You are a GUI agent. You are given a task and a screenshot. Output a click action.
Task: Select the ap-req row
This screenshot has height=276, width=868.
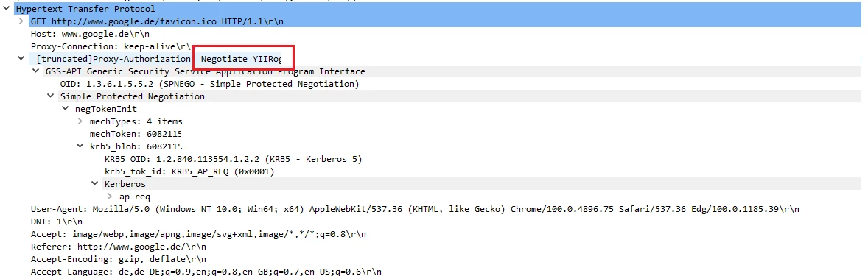(135, 197)
